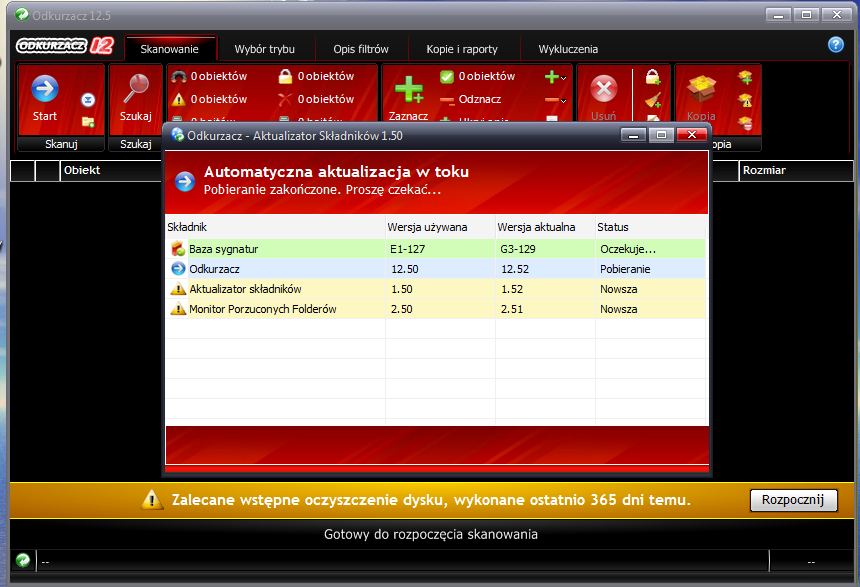Click the large green Zaznacz plus icon
The width and height of the screenshot is (860, 587).
coord(408,90)
